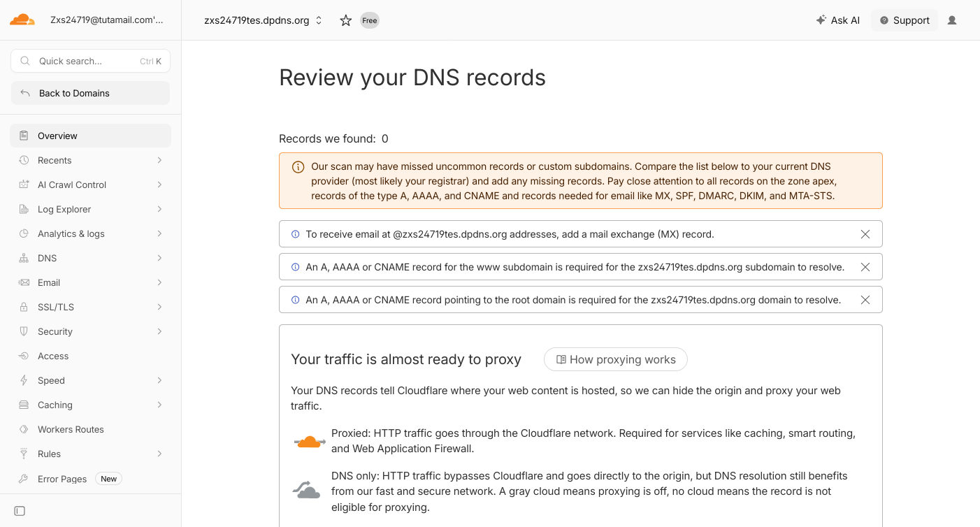Expand the Caching submenu chevron
This screenshot has height=527, width=980.
(x=160, y=405)
